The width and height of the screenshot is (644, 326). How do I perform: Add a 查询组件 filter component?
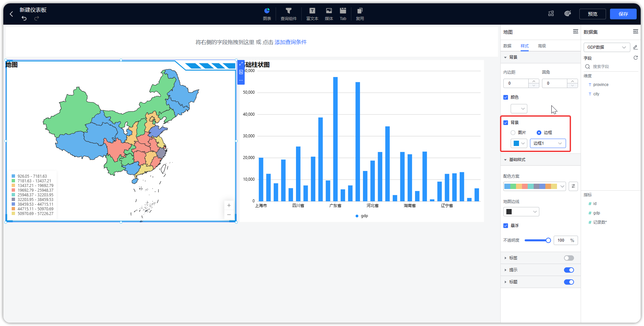[x=289, y=14]
